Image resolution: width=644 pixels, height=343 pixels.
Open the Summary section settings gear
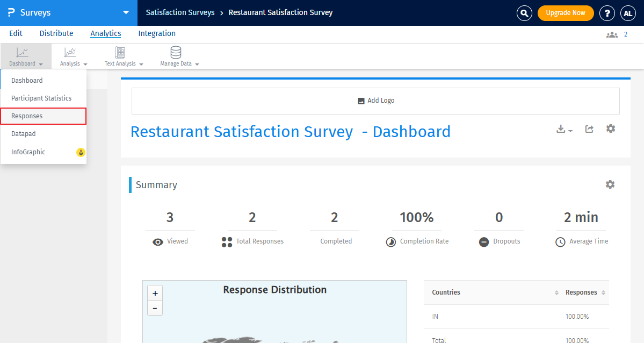[610, 184]
